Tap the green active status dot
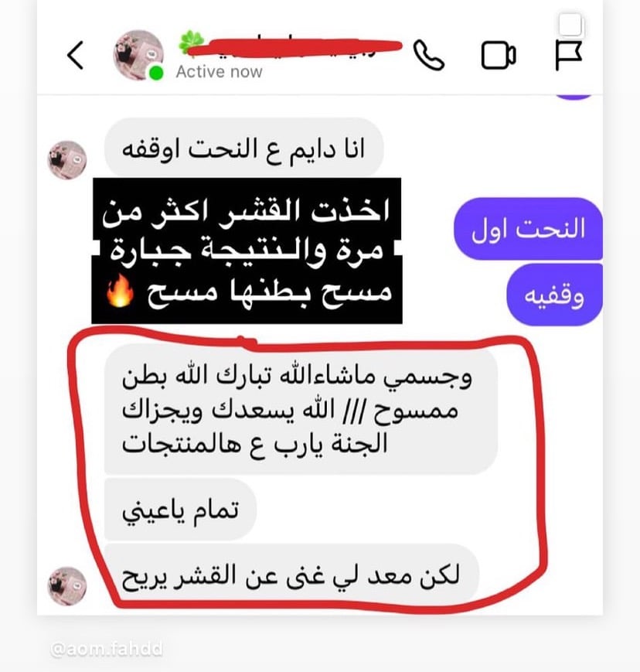The height and width of the screenshot is (672, 640). pos(156,73)
